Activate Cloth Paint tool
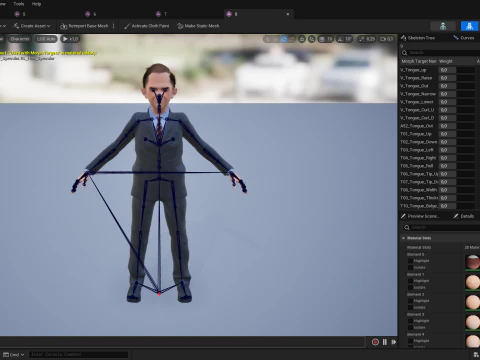 click(x=146, y=26)
